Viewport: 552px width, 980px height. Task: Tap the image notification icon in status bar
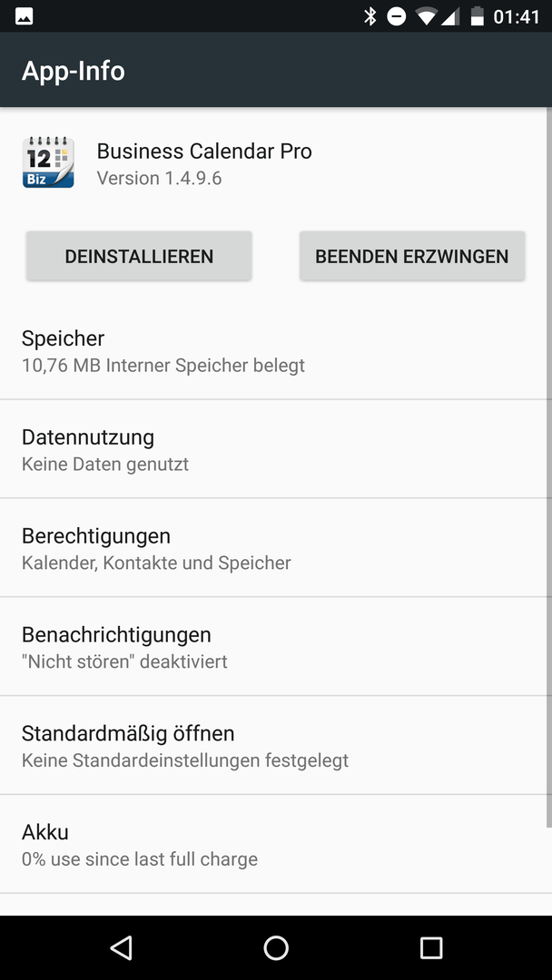pos(25,16)
